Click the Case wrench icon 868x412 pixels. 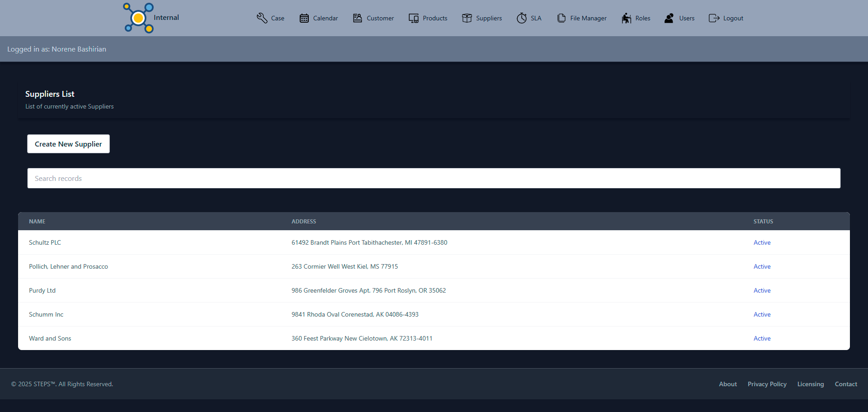coord(262,18)
